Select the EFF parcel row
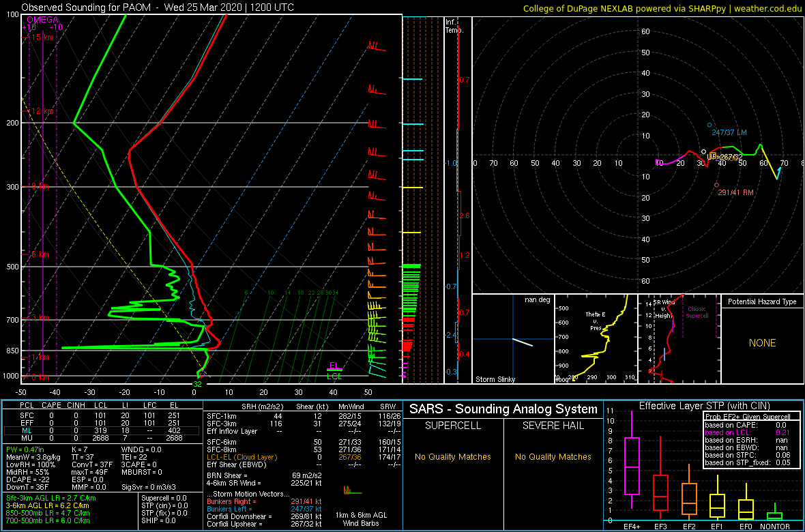The width and height of the screenshot is (805, 532). coord(101,423)
